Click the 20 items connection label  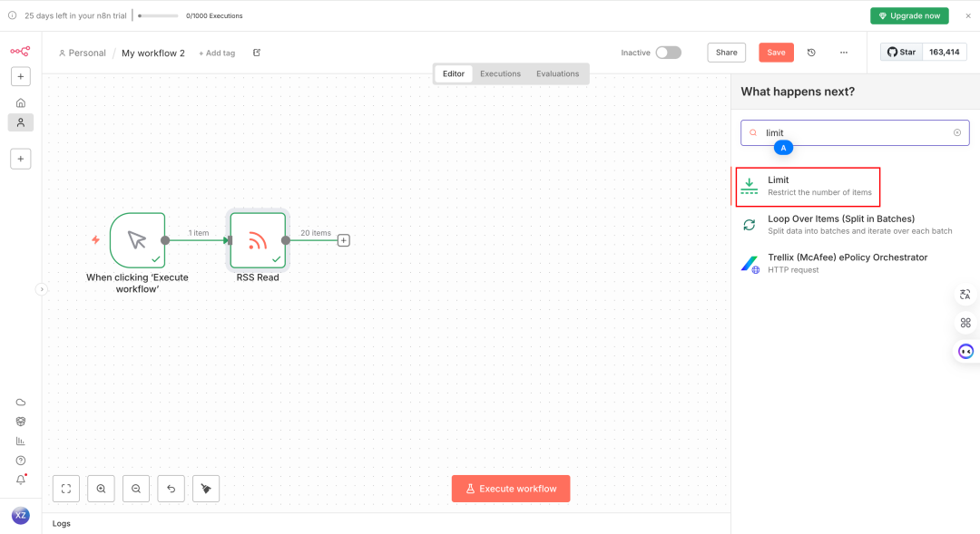(x=316, y=233)
